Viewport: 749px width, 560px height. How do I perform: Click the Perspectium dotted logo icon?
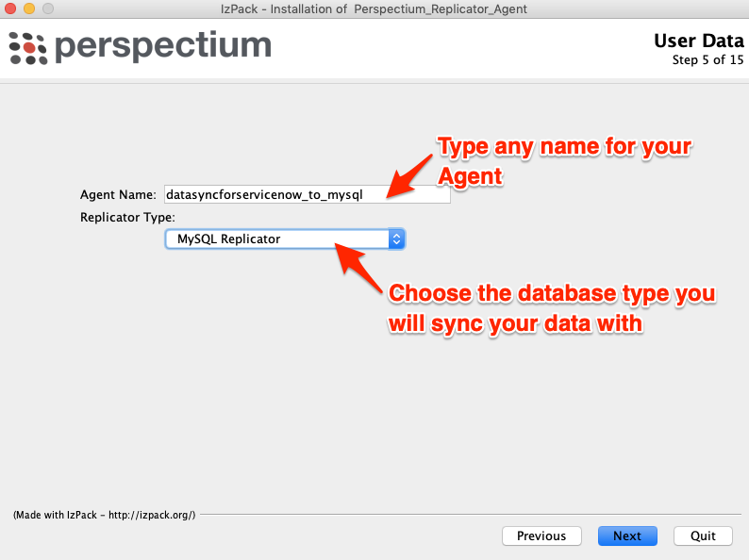click(x=28, y=48)
